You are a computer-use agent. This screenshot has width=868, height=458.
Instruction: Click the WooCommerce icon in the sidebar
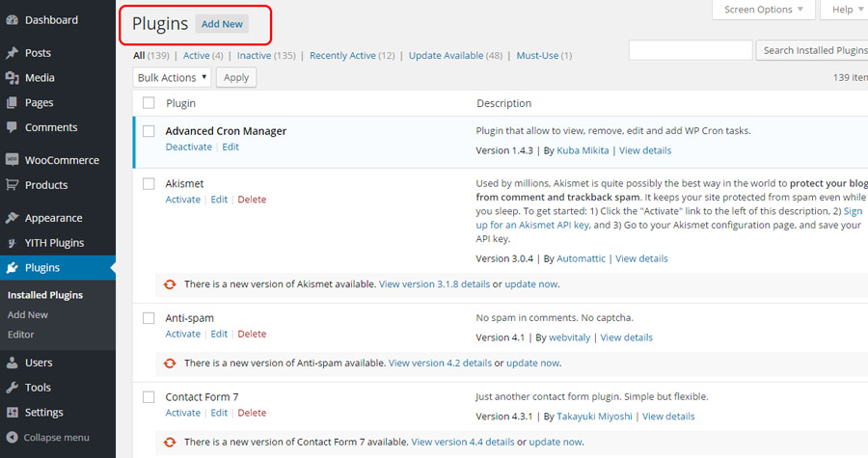[12, 160]
